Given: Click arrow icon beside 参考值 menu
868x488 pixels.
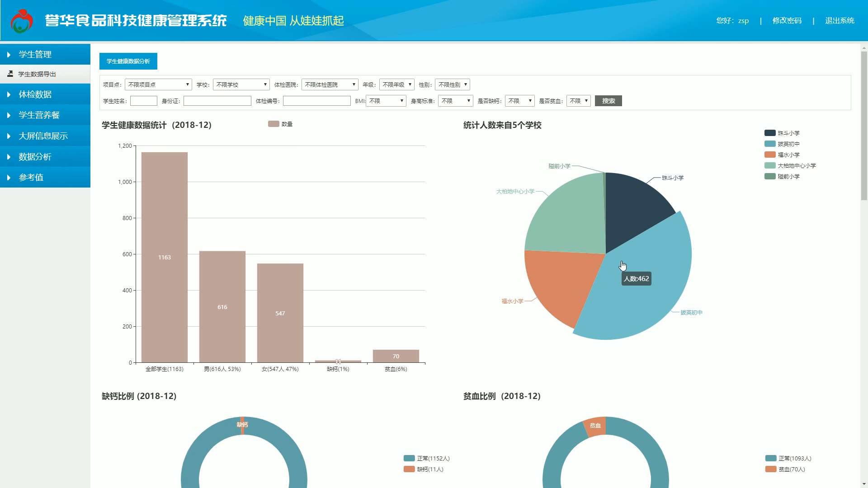Looking at the screenshot, I should coord(9,178).
